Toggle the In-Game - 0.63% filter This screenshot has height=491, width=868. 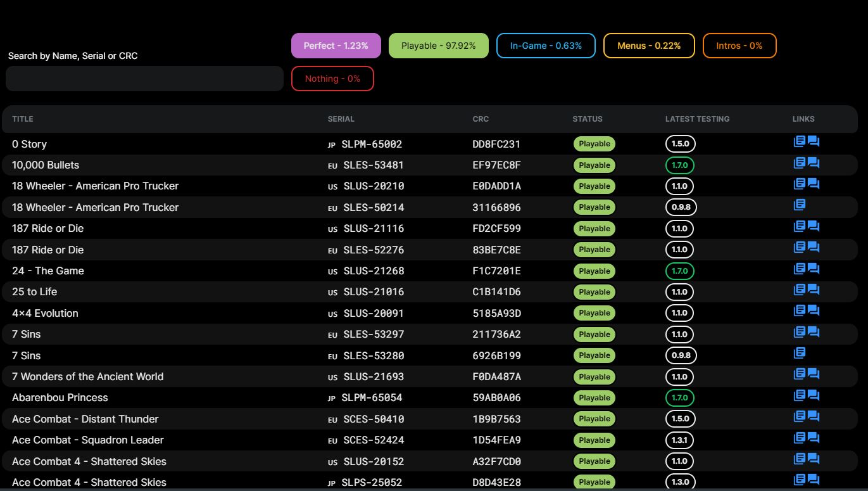click(x=546, y=46)
